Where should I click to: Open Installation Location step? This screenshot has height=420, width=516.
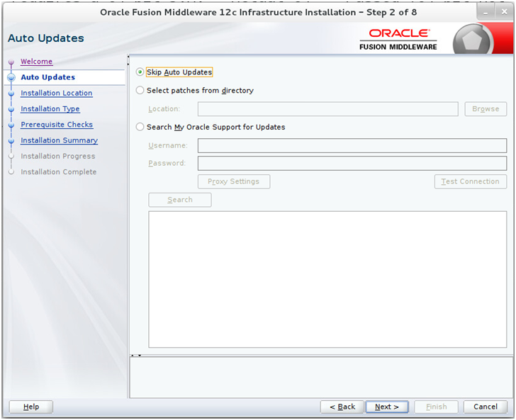coord(57,93)
